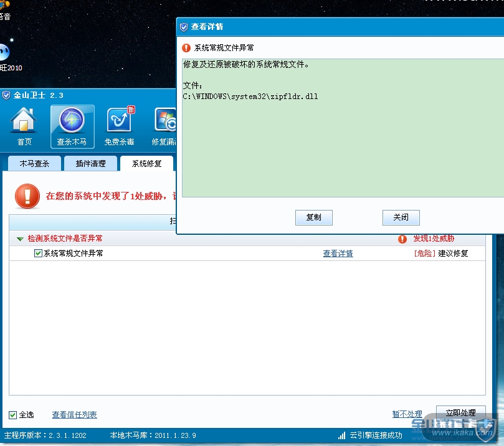This screenshot has width=504, height=446.
Task: Click the red warning icon beside 系统常规文件异常 in dialog
Action: pos(186,48)
